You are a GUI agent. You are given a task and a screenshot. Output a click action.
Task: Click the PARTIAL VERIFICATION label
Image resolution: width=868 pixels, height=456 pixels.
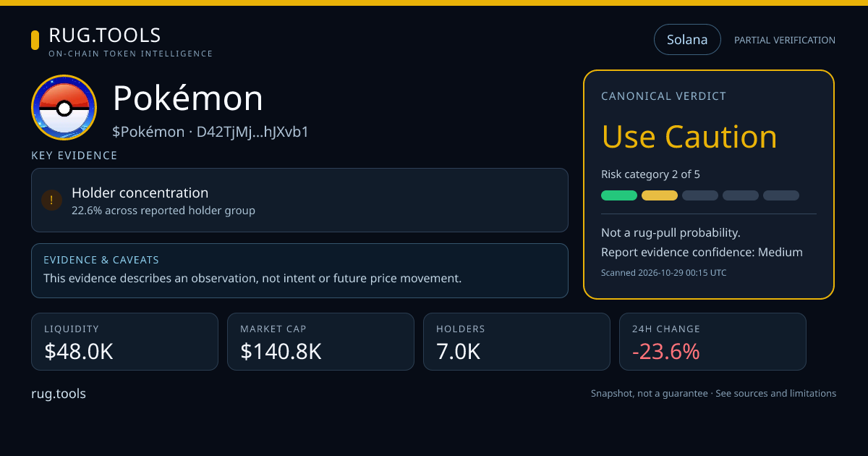(x=785, y=41)
